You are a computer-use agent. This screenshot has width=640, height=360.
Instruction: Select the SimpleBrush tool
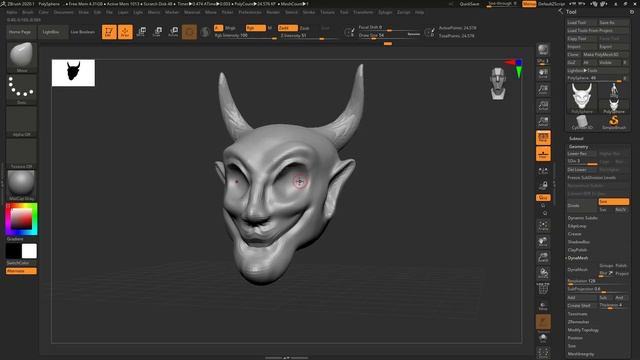point(613,122)
